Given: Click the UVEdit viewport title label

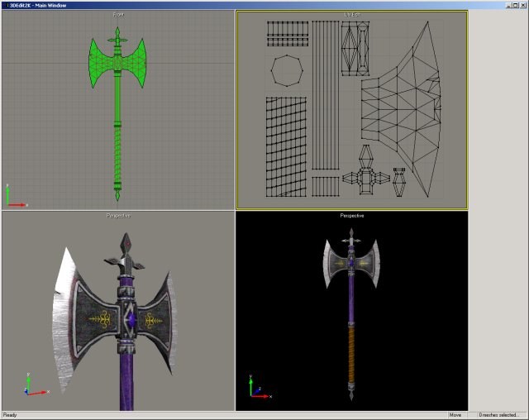Looking at the screenshot, I should coord(352,15).
